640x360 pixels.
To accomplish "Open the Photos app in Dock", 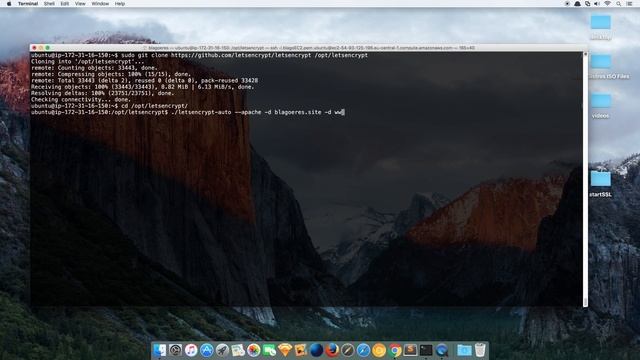I will [x=253, y=350].
